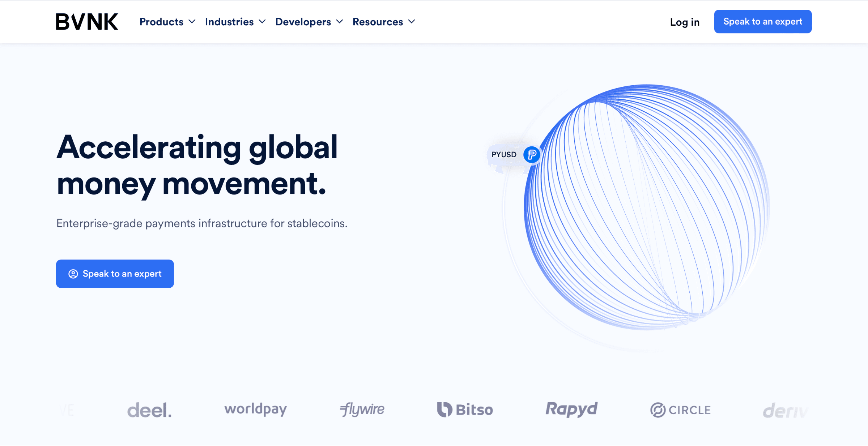
Task: Click the worldpay logo
Action: (255, 409)
